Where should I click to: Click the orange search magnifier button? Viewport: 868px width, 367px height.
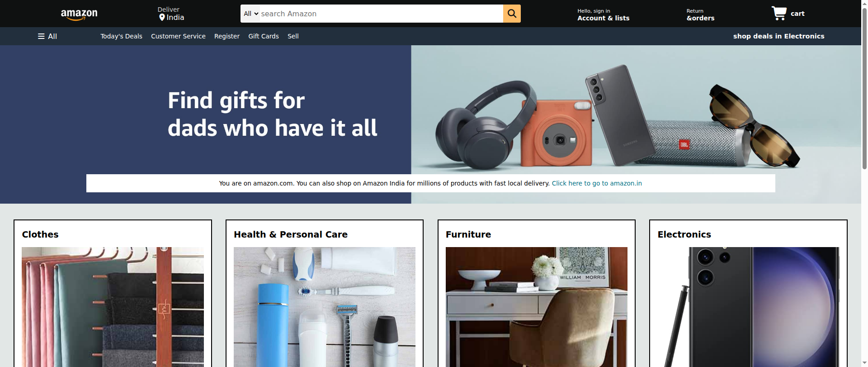click(512, 14)
